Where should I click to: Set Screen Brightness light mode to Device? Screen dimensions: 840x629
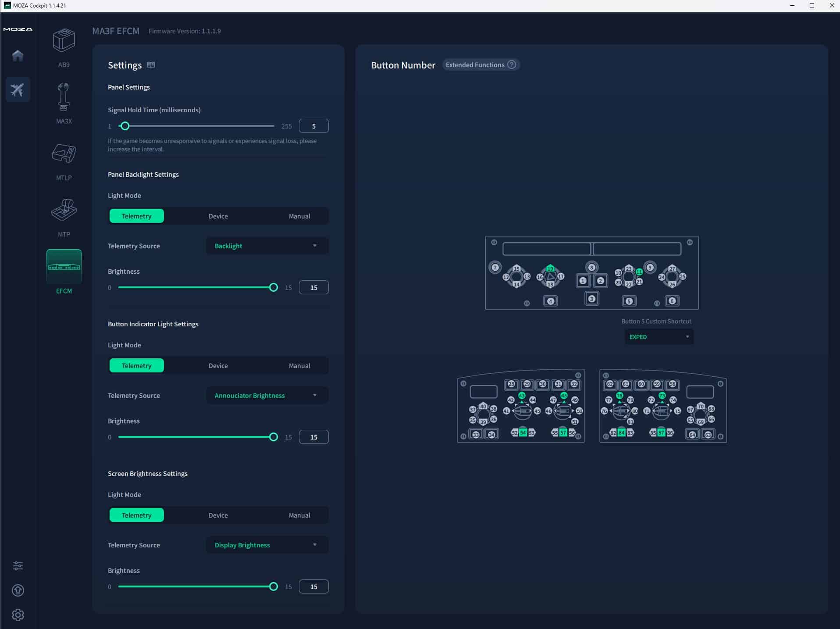click(218, 515)
